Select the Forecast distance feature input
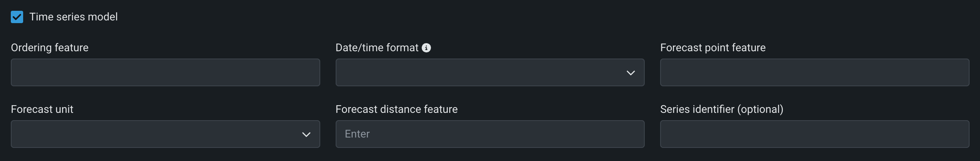The width and height of the screenshot is (980, 161). point(489,134)
